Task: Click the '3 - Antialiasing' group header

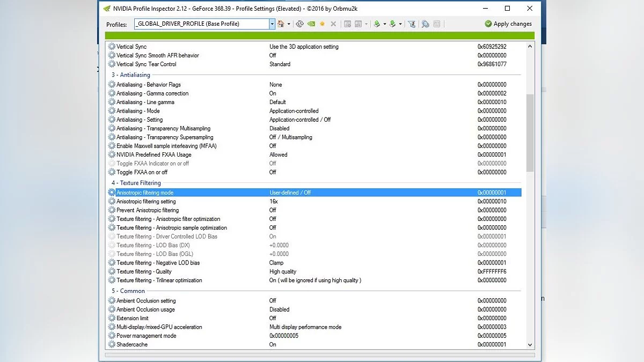Action: click(x=131, y=75)
